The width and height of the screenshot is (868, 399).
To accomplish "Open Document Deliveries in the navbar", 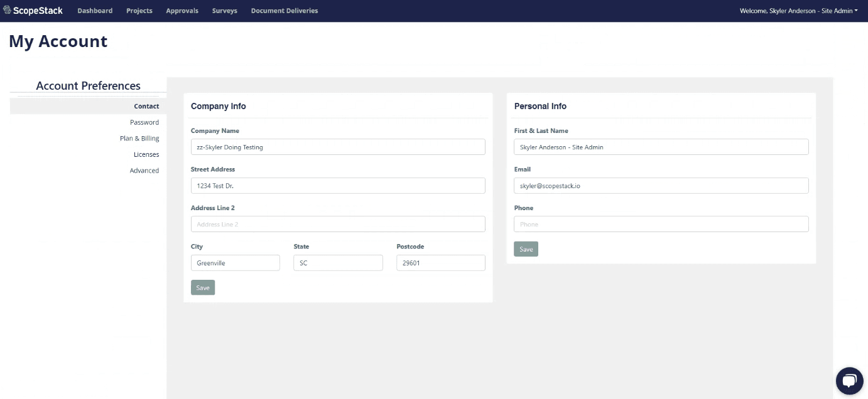I will 285,11.
